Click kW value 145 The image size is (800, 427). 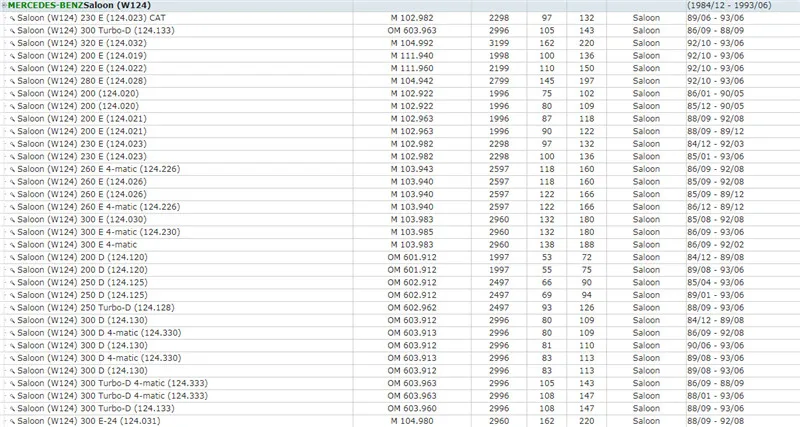tap(547, 81)
